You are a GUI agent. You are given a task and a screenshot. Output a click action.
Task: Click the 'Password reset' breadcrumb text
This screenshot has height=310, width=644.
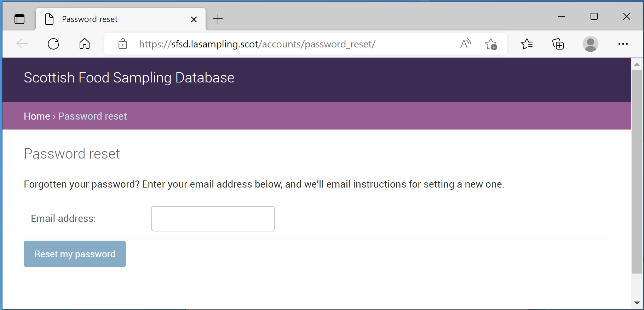(92, 116)
